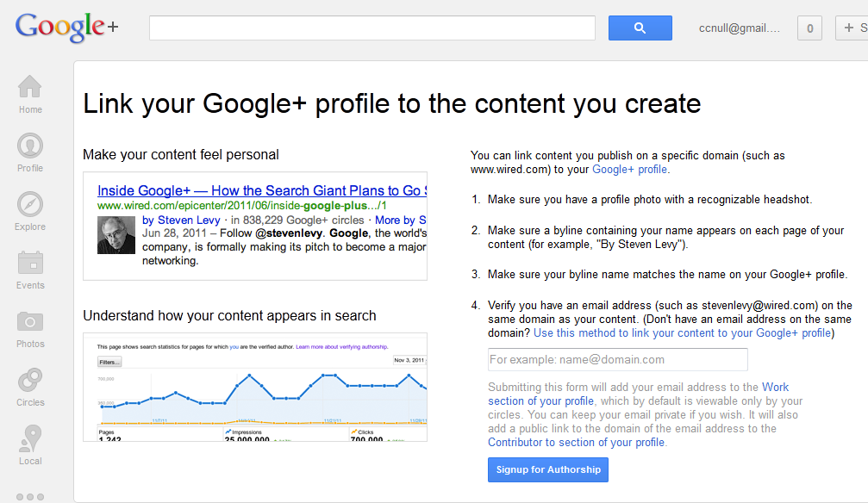Follow 'Use this method to link your content' link
868x503 pixels.
click(684, 332)
